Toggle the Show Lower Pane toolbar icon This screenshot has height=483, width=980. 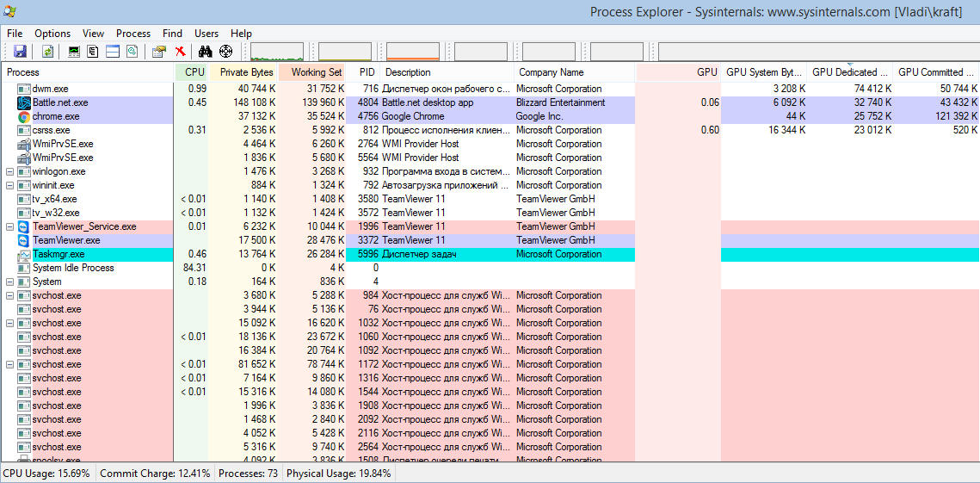(113, 52)
